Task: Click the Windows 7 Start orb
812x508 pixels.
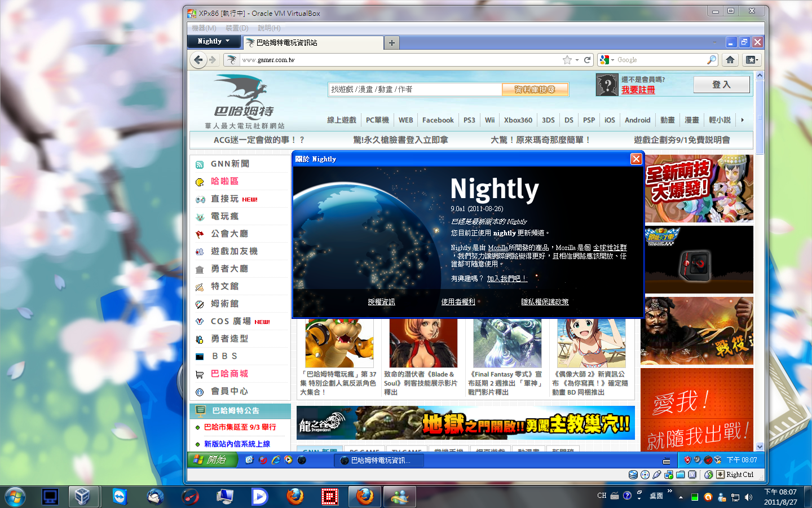Action: pos(15,497)
